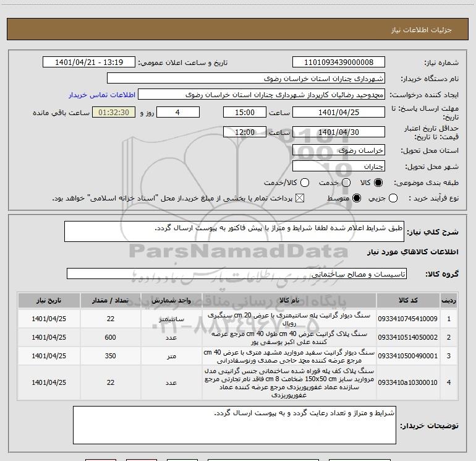Choose متوسط purchase process option

357,198
